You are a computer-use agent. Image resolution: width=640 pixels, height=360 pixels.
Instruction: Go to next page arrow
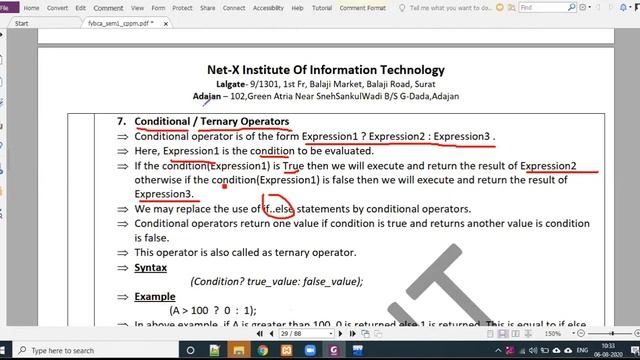pos(340,333)
